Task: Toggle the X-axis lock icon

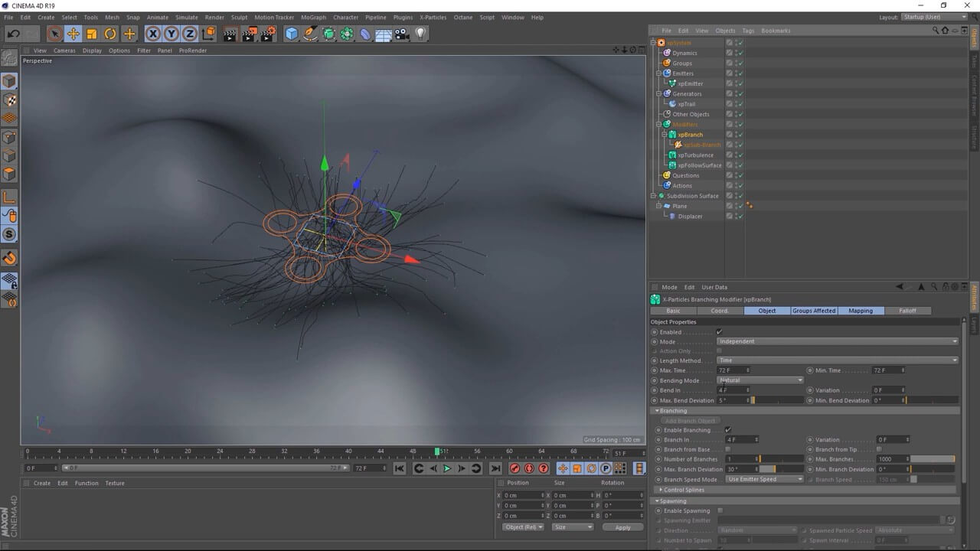Action: click(153, 34)
